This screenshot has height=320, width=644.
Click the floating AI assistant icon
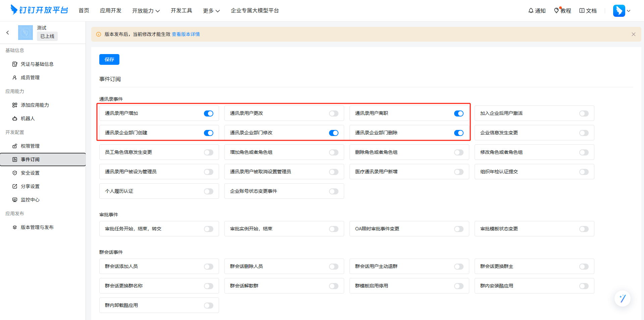pos(623,299)
